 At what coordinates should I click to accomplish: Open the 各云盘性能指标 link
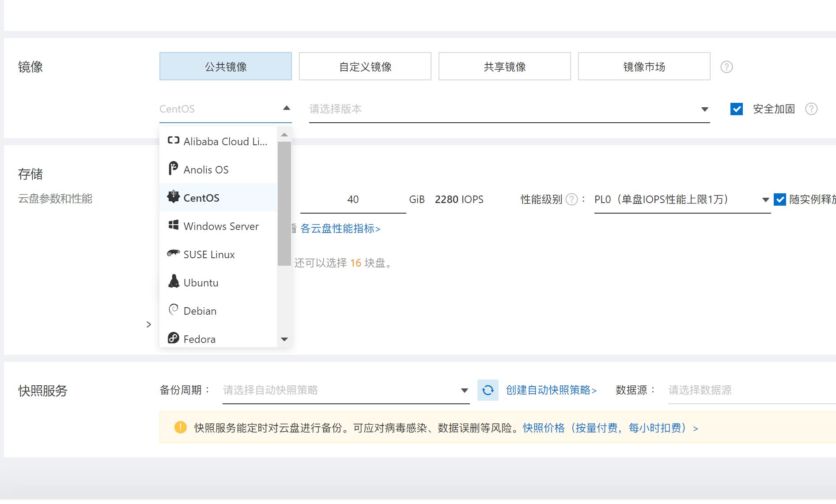[x=340, y=229]
